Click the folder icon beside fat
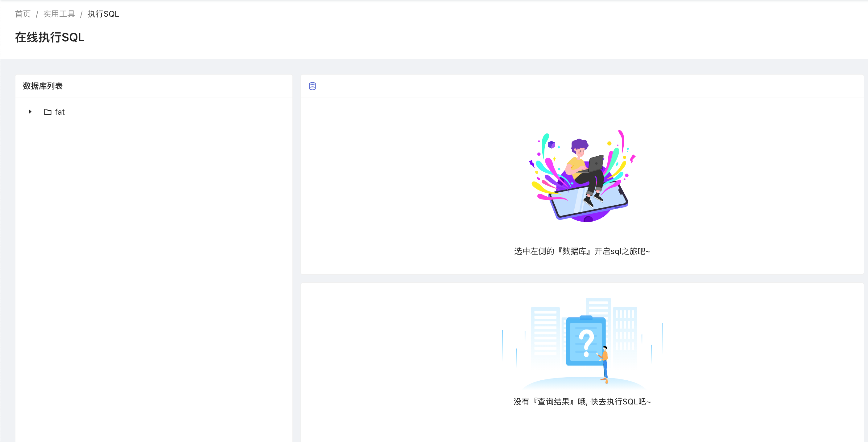868x442 pixels. (48, 112)
